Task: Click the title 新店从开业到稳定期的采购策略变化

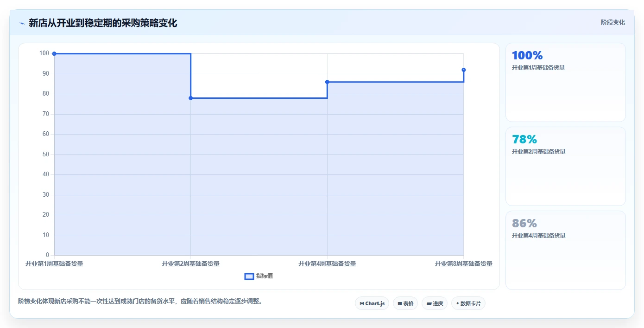Action: click(x=103, y=23)
